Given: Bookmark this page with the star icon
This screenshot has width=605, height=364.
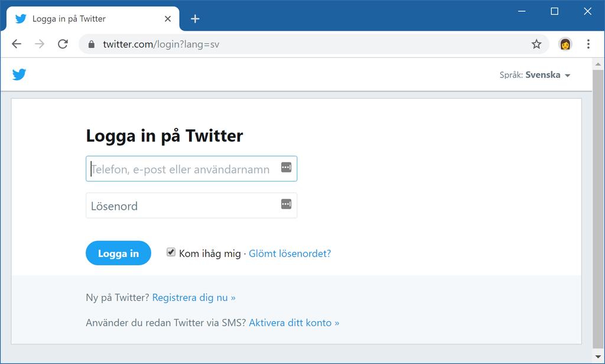Looking at the screenshot, I should tap(536, 44).
